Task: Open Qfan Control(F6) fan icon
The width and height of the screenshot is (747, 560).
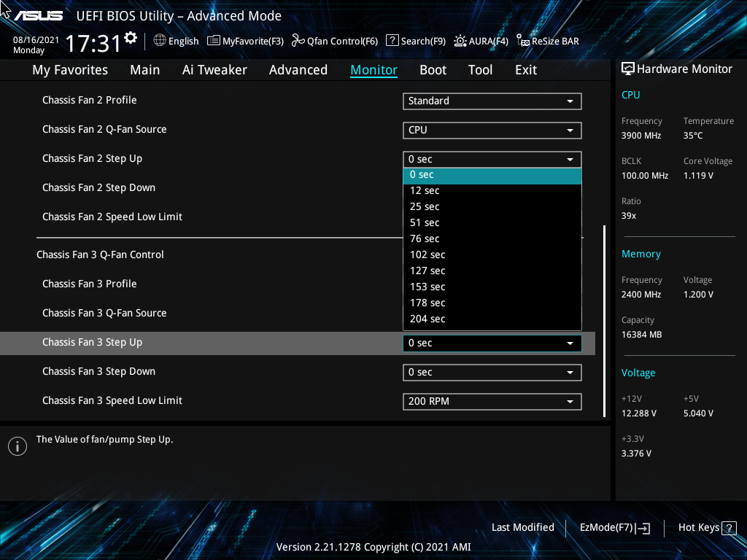Action: (x=298, y=41)
